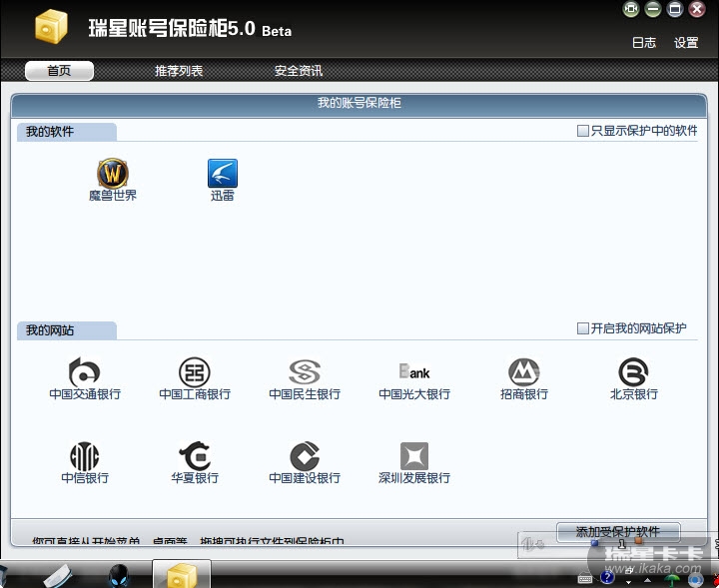Click the golden safe app logo
719x588 pixels.
[51, 27]
